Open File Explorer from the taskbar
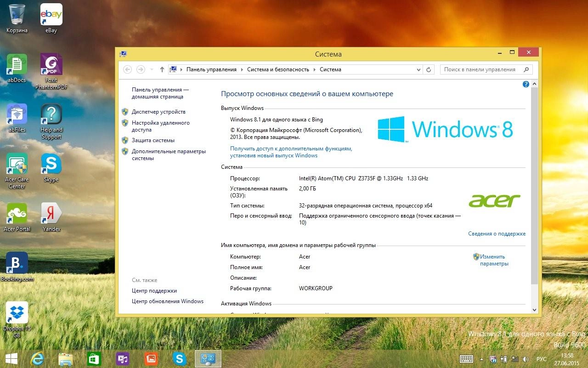Image resolution: width=588 pixels, height=368 pixels. tap(66, 359)
